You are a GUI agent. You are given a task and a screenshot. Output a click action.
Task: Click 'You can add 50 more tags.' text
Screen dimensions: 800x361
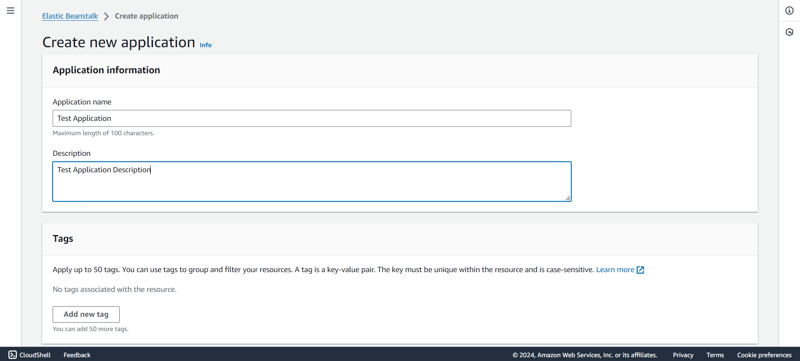point(90,329)
